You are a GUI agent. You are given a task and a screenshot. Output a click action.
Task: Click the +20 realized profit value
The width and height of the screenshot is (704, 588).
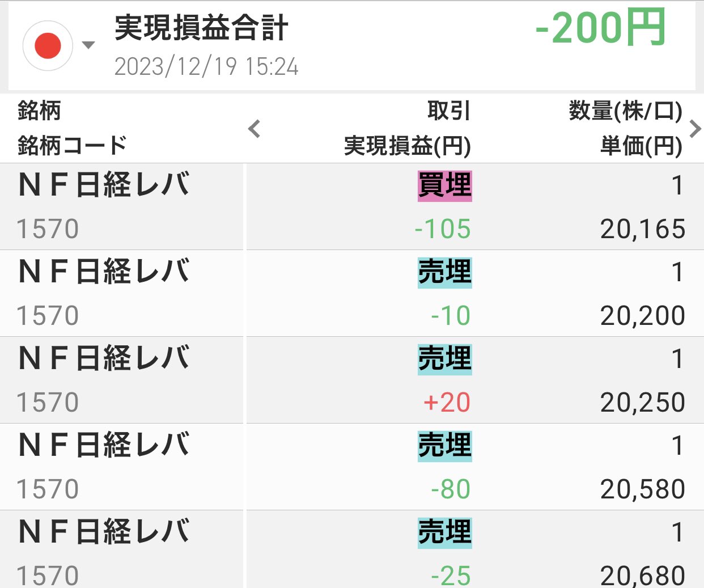(x=447, y=403)
